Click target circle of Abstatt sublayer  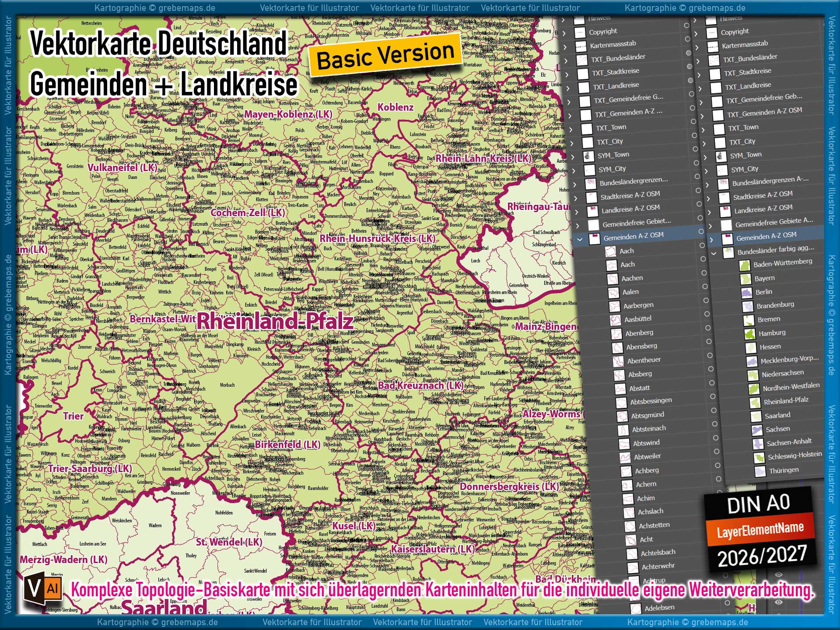click(x=712, y=383)
